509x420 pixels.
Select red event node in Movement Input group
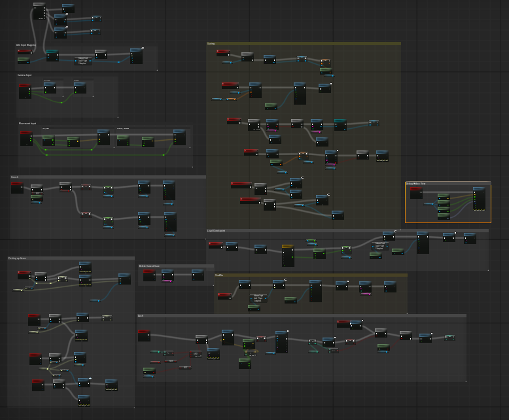(x=26, y=138)
